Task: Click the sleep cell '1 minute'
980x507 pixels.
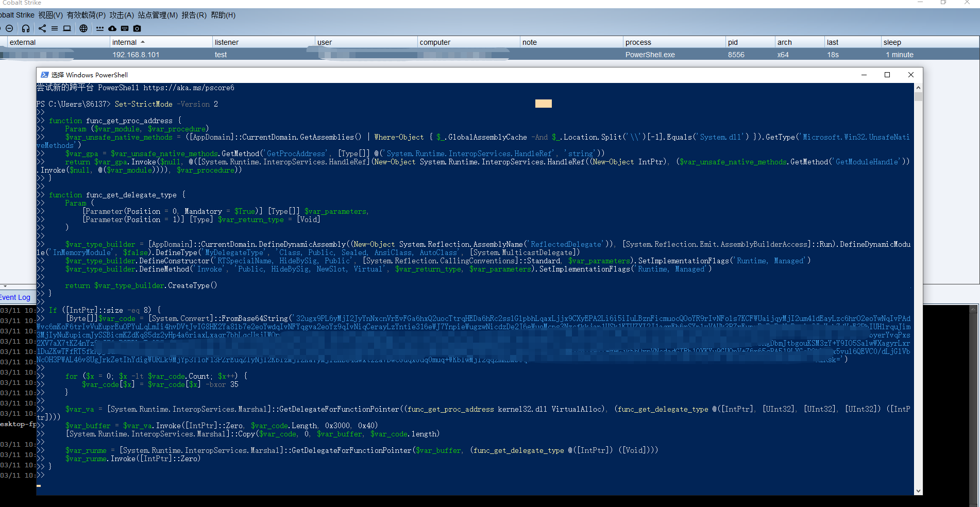Action: pyautogui.click(x=900, y=55)
